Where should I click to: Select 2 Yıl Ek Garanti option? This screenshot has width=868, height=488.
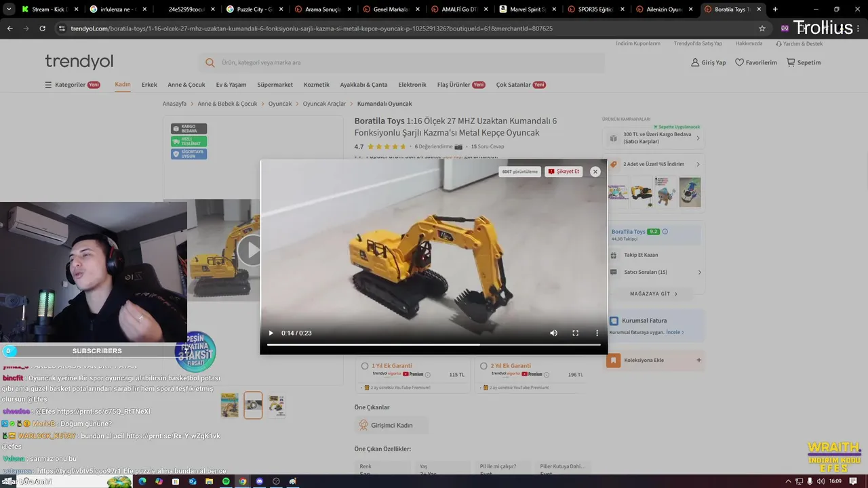point(484,366)
